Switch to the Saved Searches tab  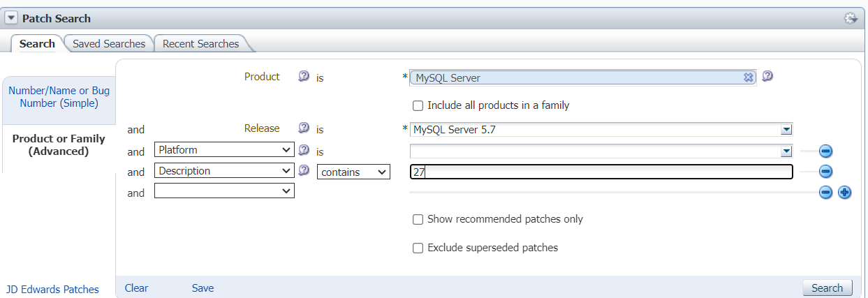[x=109, y=43]
